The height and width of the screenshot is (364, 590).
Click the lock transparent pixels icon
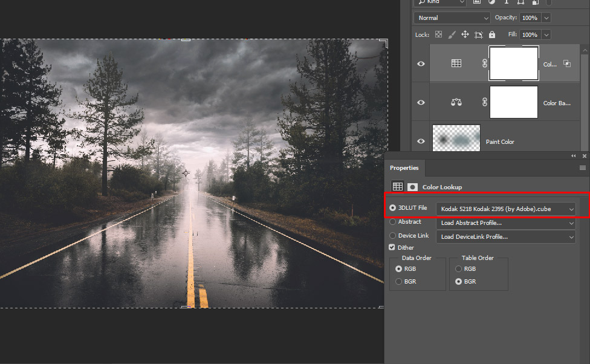point(439,35)
